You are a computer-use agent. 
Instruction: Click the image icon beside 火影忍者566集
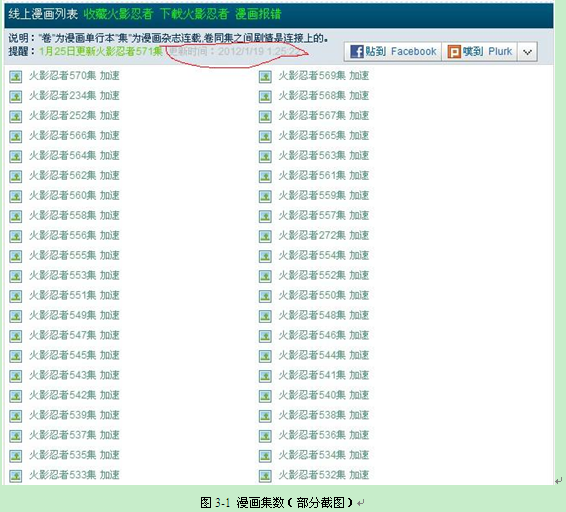[16, 136]
